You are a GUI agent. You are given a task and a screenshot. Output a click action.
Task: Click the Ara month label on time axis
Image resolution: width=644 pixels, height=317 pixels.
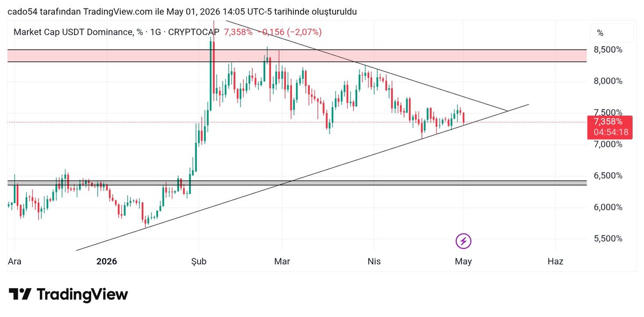point(14,262)
